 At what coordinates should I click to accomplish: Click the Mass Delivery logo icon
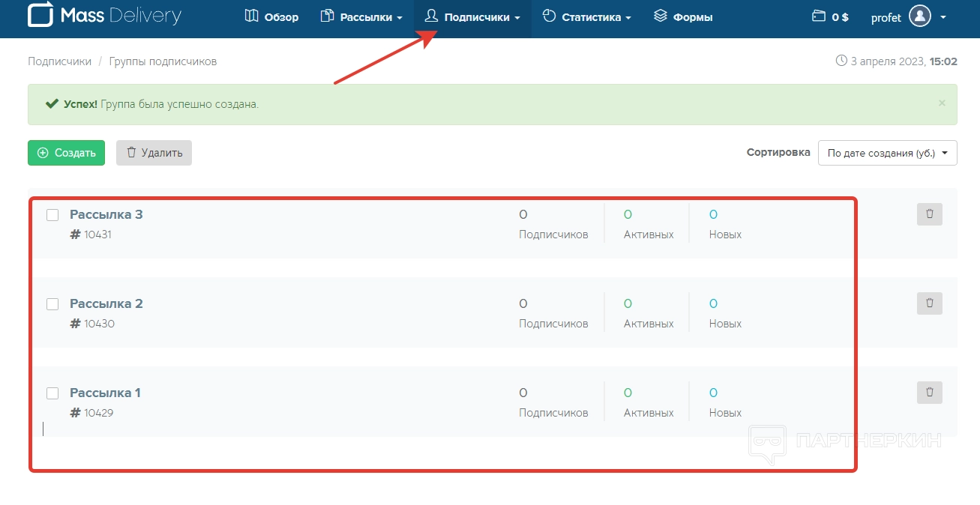point(40,16)
